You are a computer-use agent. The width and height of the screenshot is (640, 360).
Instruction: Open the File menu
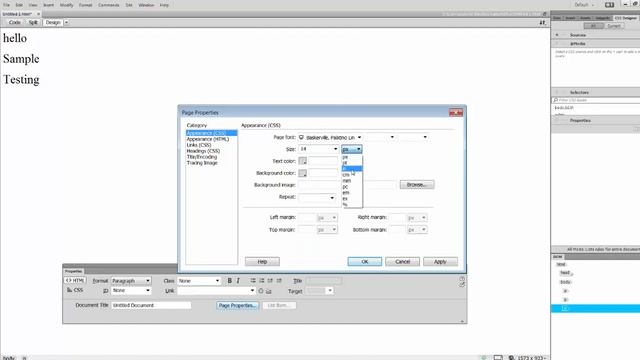click(7, 5)
